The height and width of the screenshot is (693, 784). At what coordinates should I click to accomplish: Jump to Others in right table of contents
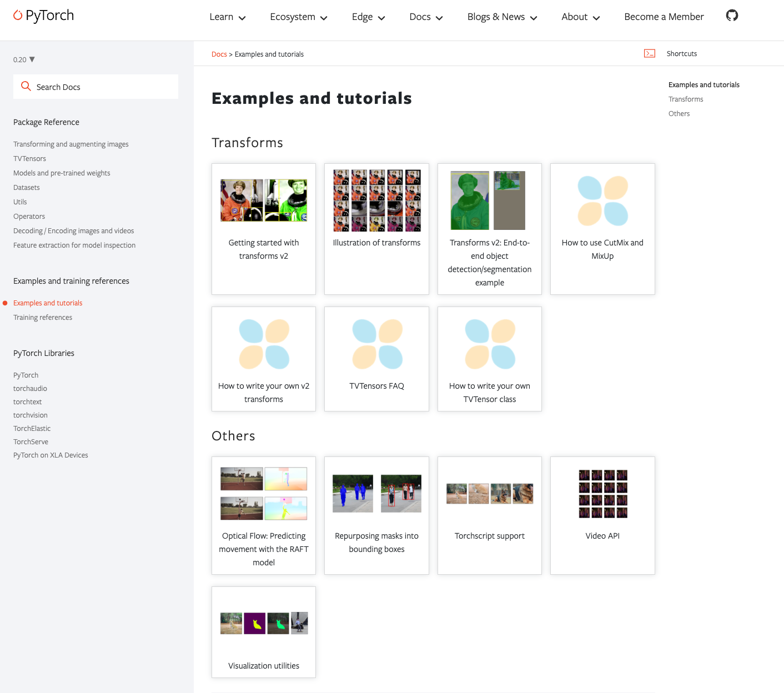pyautogui.click(x=679, y=114)
